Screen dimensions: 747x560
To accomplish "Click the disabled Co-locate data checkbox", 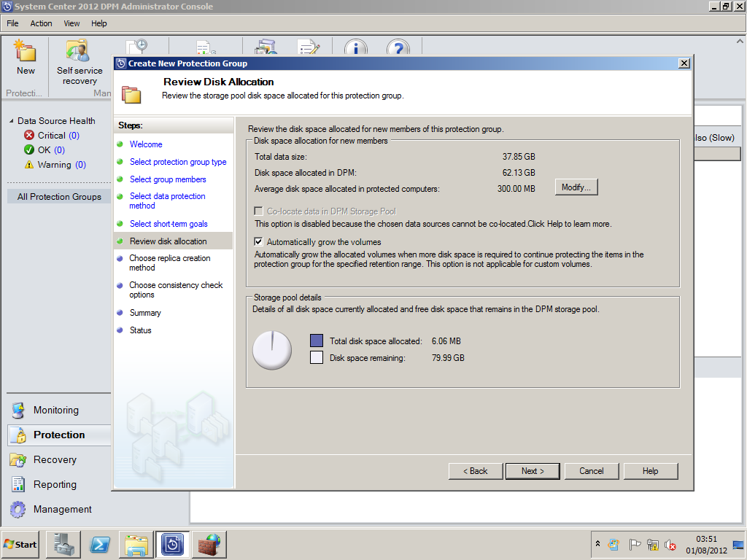I will pos(259,211).
